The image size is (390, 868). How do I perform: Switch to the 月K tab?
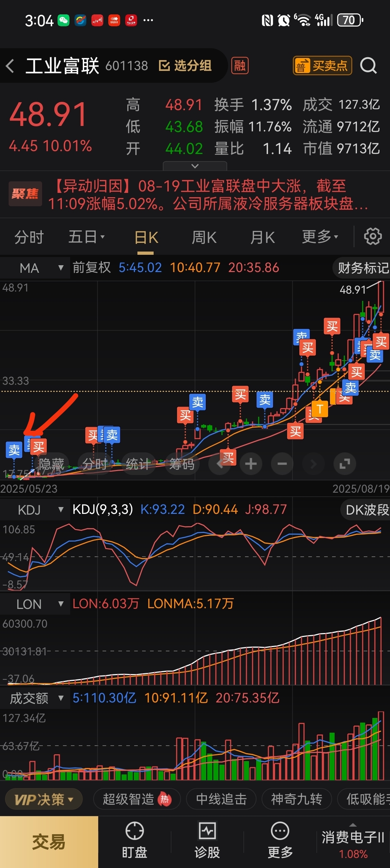263,238
